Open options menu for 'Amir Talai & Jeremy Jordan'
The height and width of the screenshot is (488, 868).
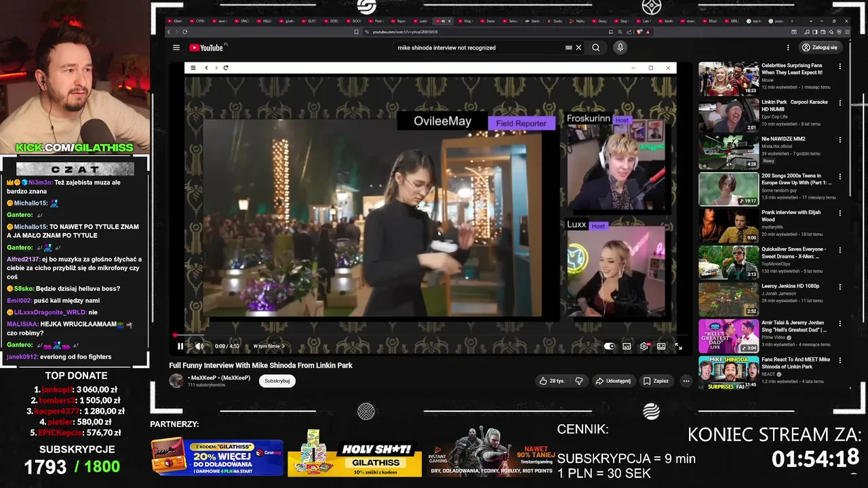pyautogui.click(x=840, y=323)
